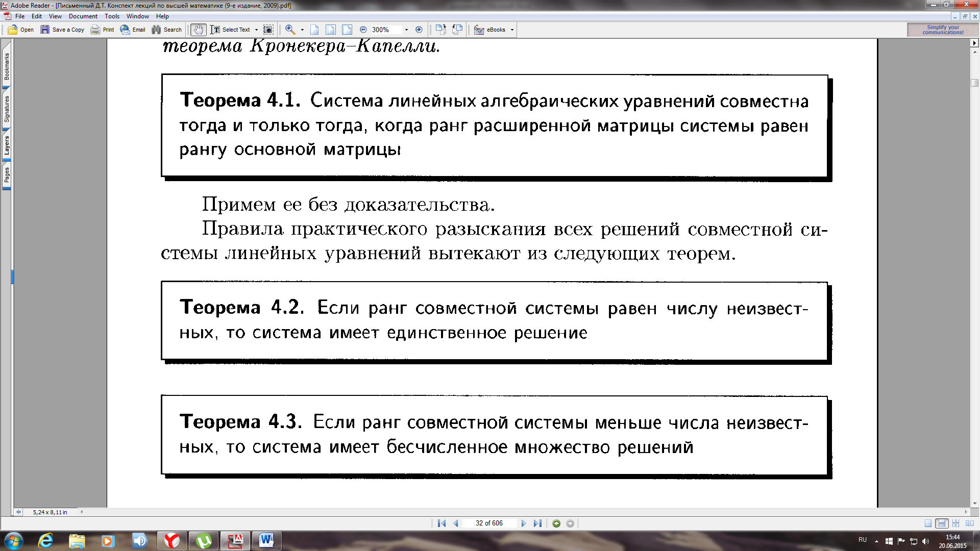Open the View menu
This screenshot has width=980, height=551.
tap(55, 16)
